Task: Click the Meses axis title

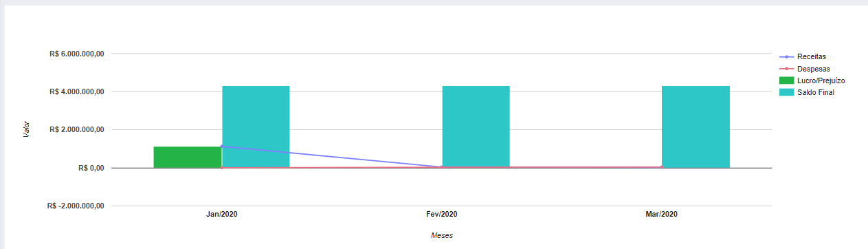Action: [x=442, y=235]
